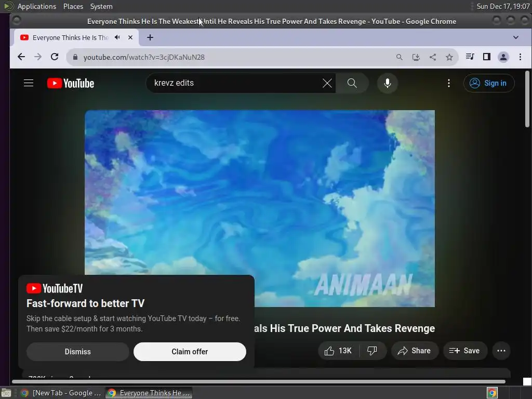Image resolution: width=532 pixels, height=399 pixels.
Task: Share this page from the address bar
Action: click(433, 57)
